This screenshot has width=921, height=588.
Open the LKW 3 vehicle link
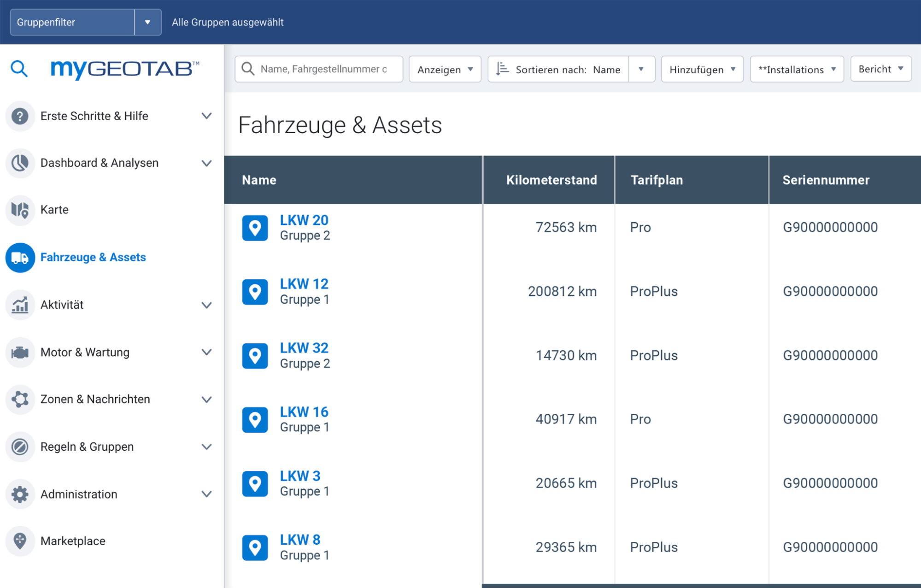coord(300,476)
